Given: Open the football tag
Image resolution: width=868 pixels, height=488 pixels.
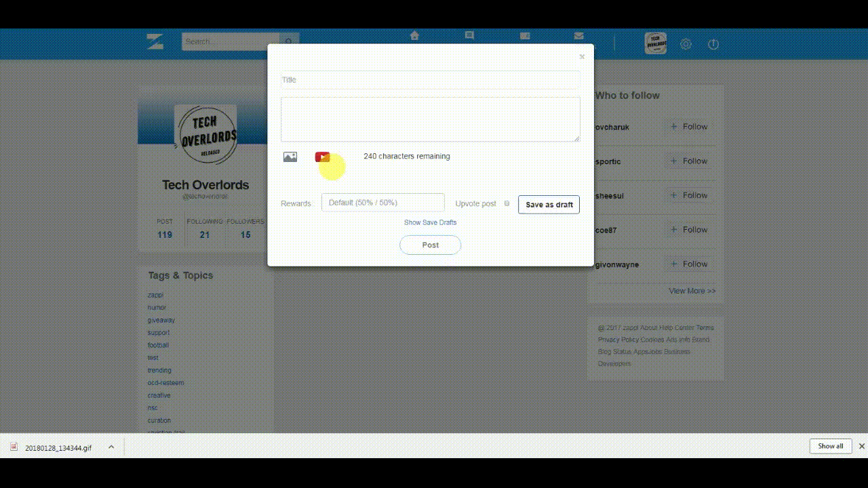Looking at the screenshot, I should coord(158,345).
